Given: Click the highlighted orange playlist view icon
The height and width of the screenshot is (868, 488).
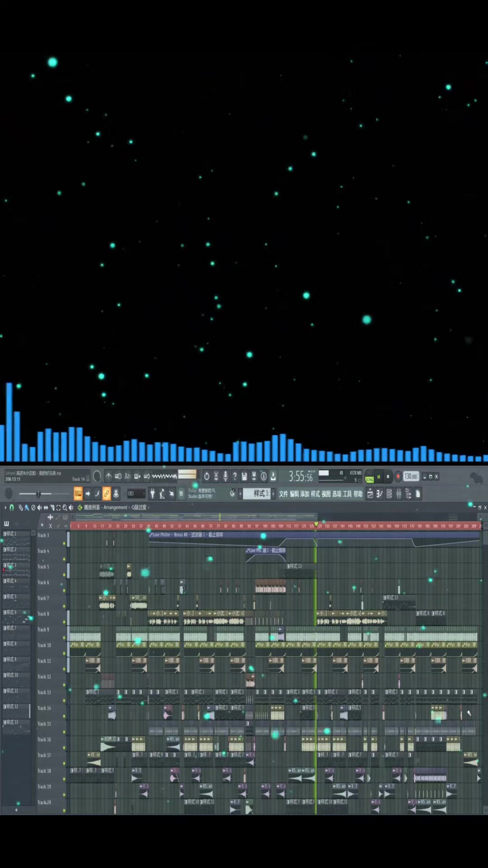Looking at the screenshot, I should (x=78, y=494).
